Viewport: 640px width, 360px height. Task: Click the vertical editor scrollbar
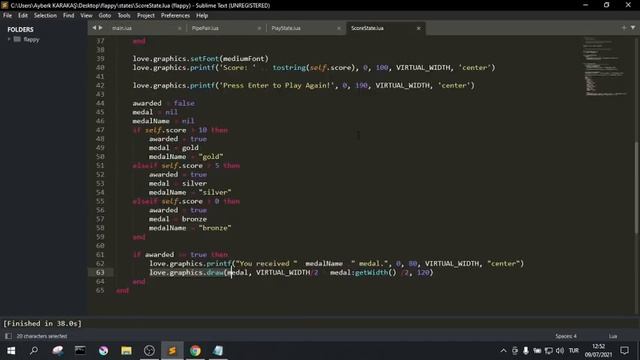637,188
